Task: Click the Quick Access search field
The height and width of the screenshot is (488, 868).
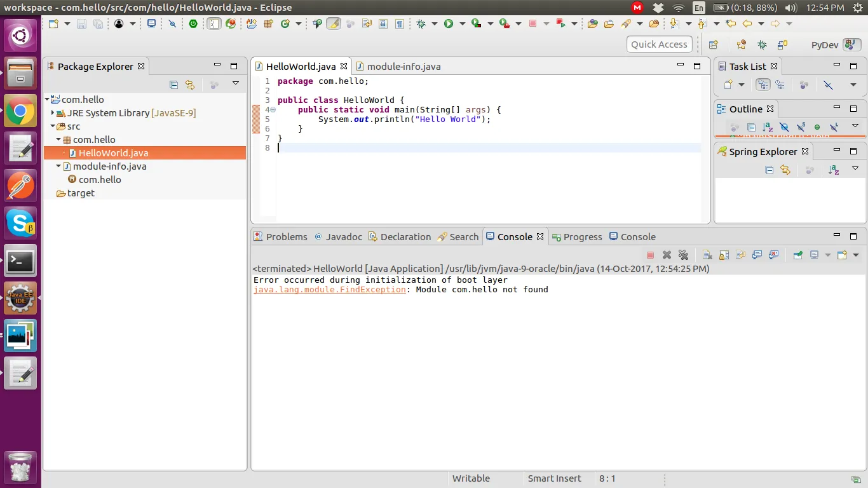Action: click(x=659, y=44)
